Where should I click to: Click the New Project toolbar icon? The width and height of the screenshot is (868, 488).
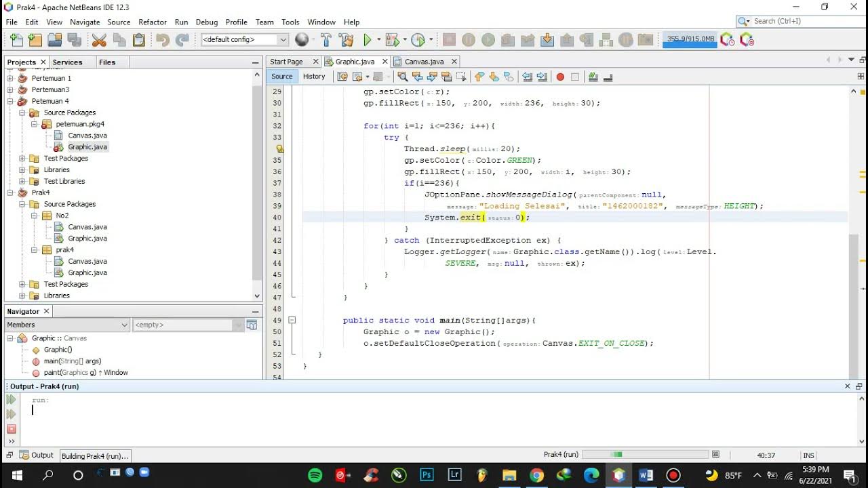click(x=35, y=40)
